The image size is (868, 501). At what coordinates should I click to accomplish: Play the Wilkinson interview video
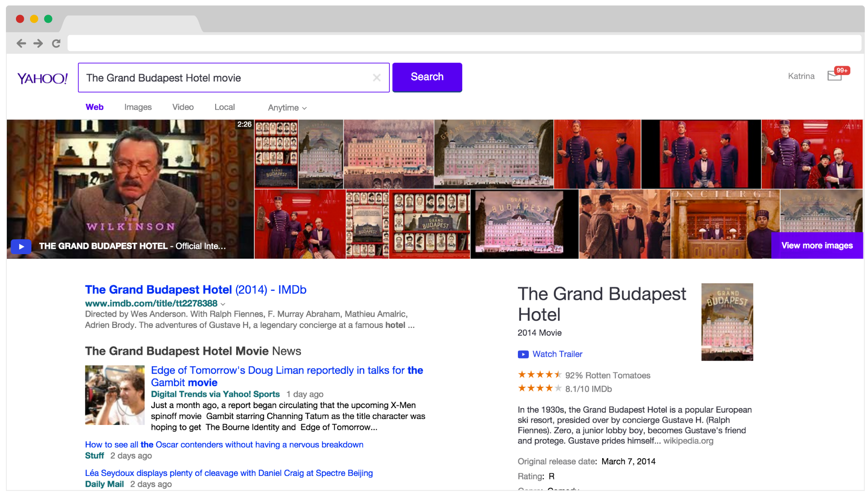21,246
